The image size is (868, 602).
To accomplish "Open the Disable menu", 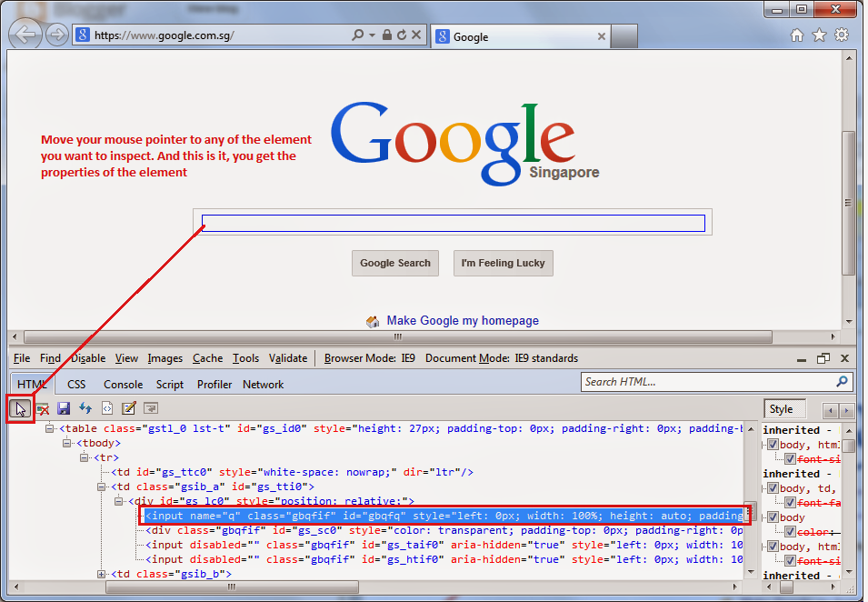I will 88,358.
